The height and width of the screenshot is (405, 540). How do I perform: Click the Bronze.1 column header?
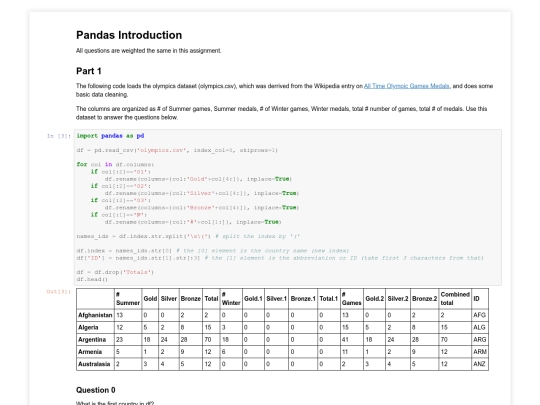point(303,299)
